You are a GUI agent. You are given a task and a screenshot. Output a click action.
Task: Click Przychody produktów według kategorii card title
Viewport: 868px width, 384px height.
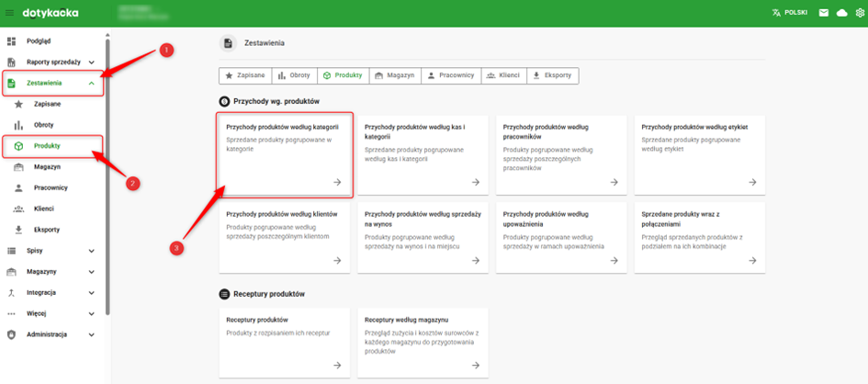click(282, 128)
